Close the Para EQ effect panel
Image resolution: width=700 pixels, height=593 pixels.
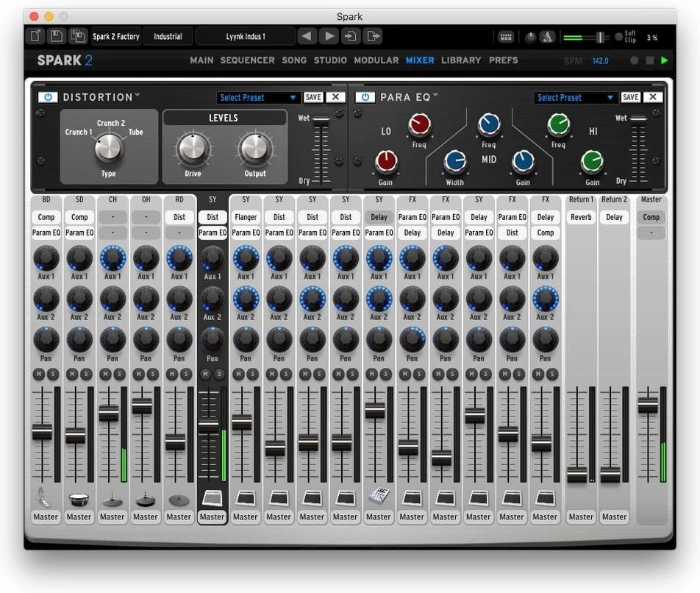[x=653, y=97]
